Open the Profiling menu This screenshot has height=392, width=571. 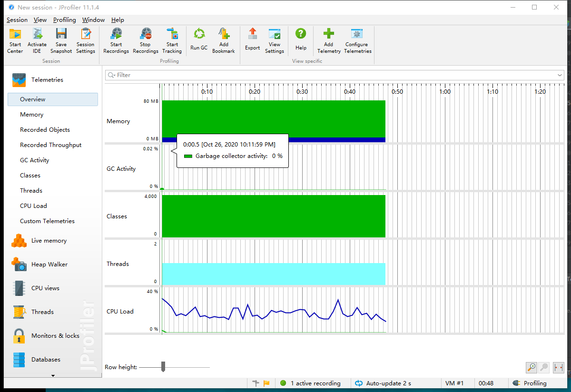click(x=65, y=20)
